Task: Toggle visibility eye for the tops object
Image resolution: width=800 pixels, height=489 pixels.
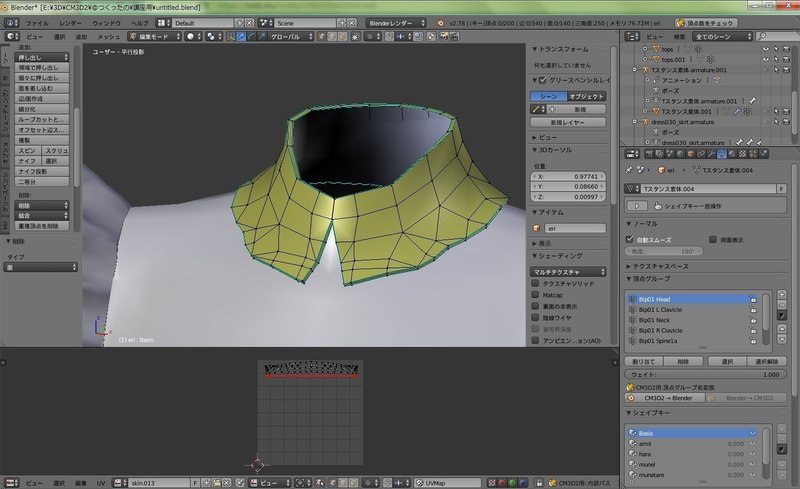Action: [x=765, y=48]
